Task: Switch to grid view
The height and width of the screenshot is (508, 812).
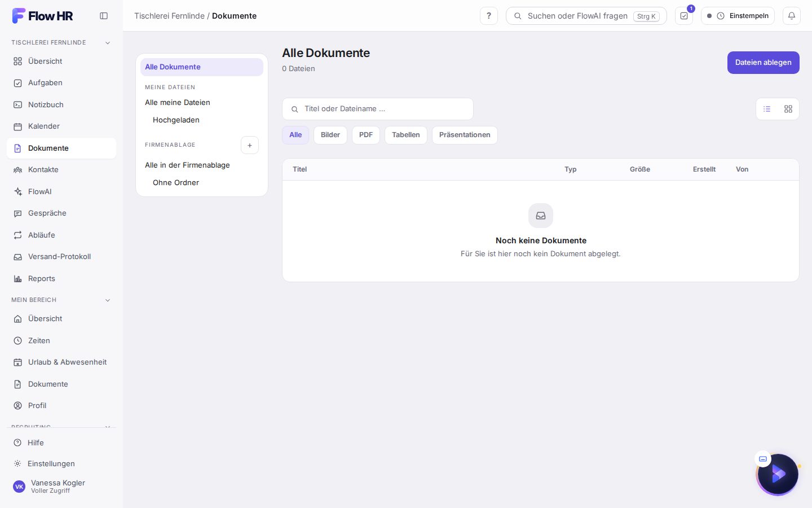Action: [788, 109]
